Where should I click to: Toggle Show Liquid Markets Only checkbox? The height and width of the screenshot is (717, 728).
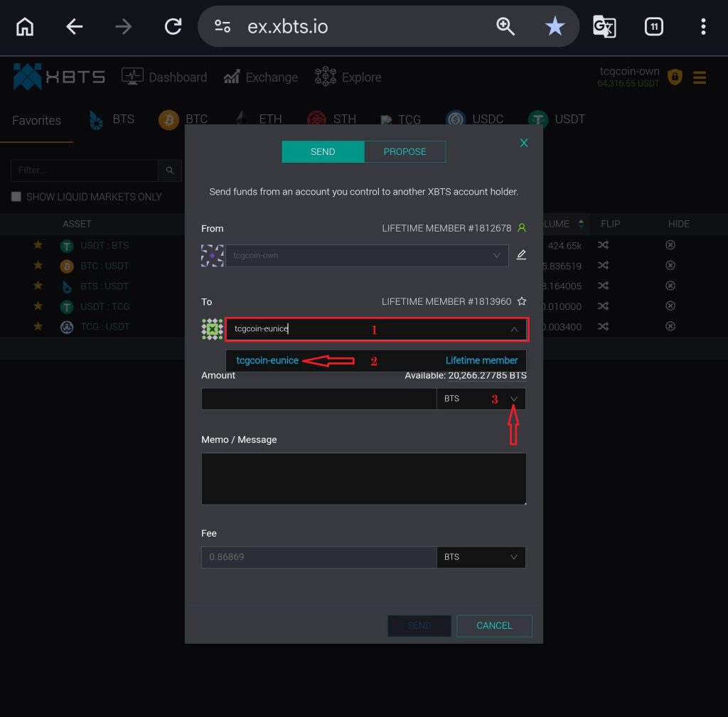16,197
